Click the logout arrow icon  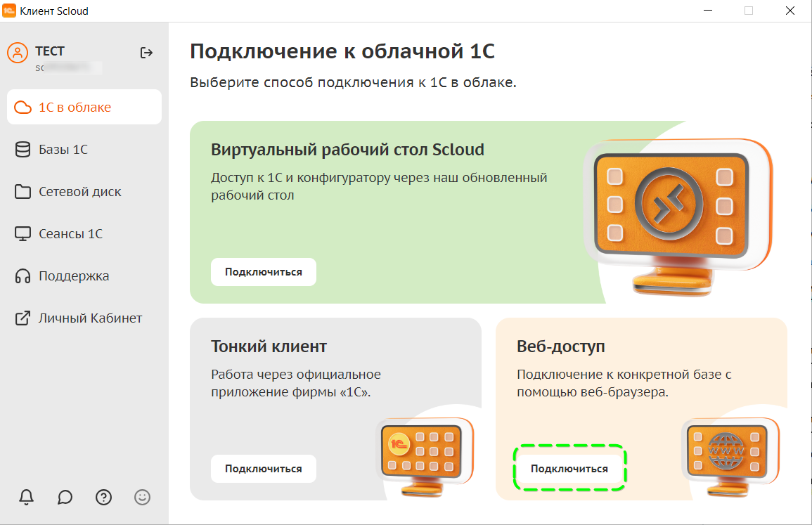pyautogui.click(x=146, y=52)
